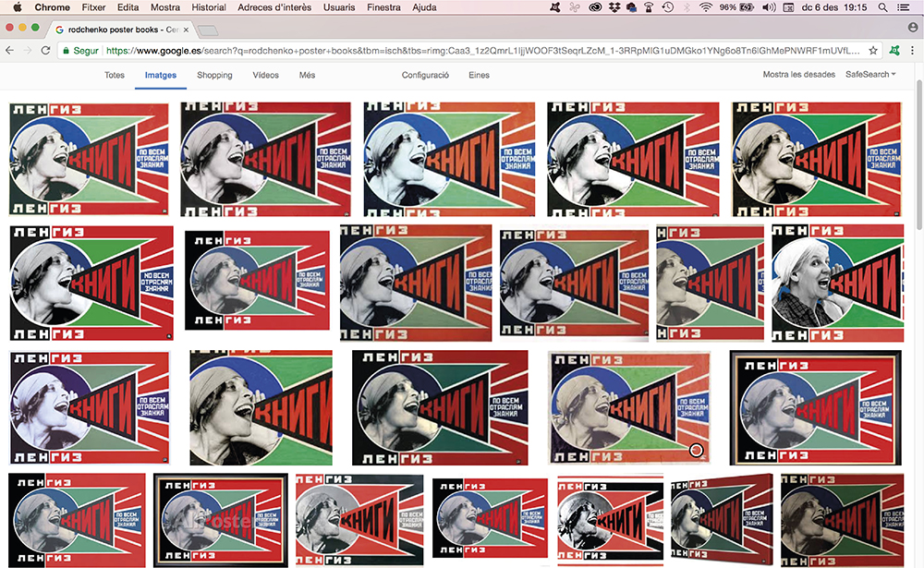Reload the page with refresh icon
Viewport: 924px width, 568px height.
click(x=45, y=51)
